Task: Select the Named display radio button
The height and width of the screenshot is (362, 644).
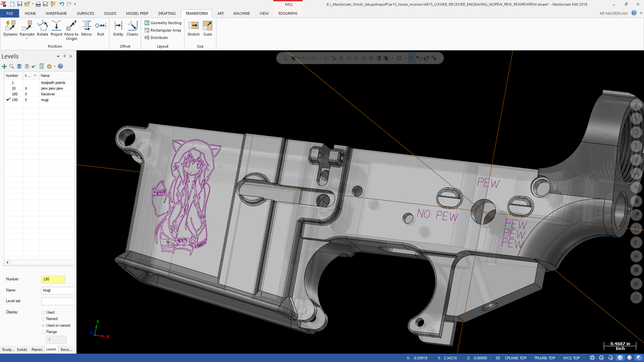Action: pos(44,319)
